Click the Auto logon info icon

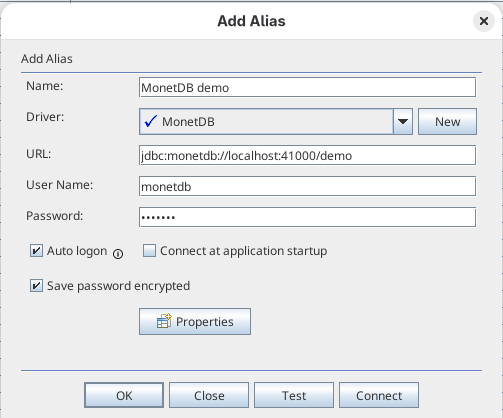pyautogui.click(x=118, y=254)
